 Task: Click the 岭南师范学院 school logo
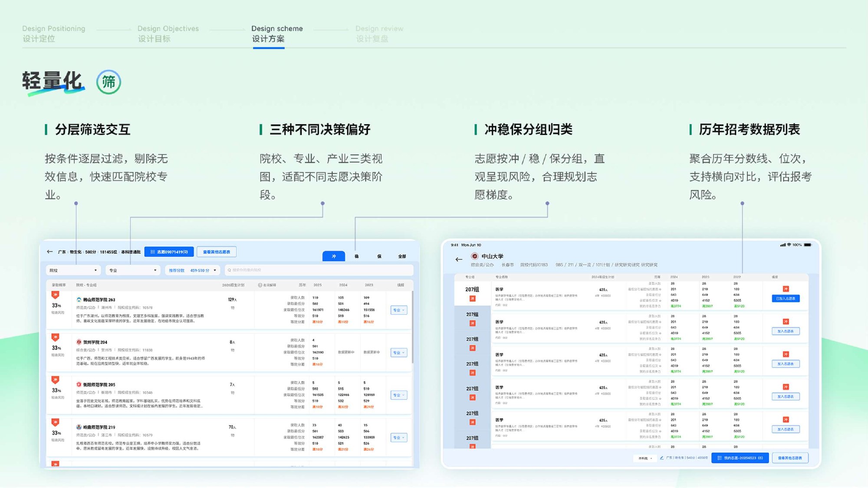tap(79, 427)
